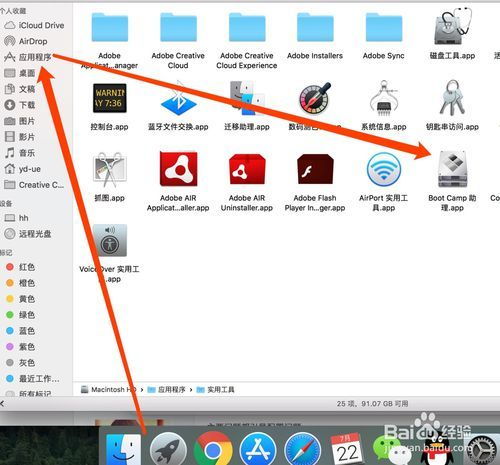Select the Keychain Access app icon
The image size is (500, 465).
[452, 98]
